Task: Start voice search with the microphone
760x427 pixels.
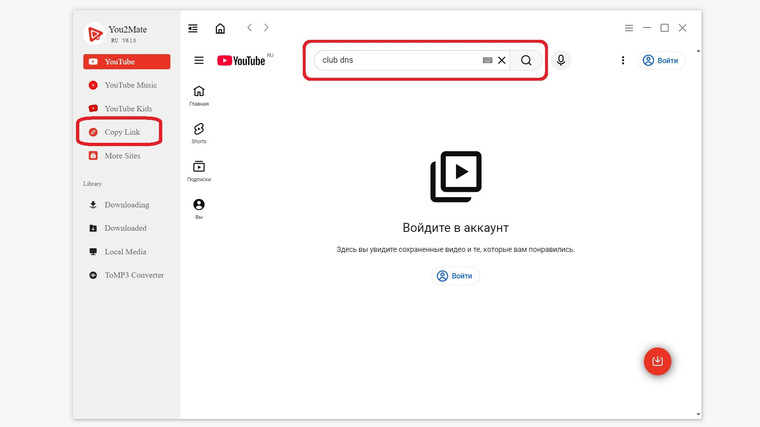Action: [x=561, y=60]
